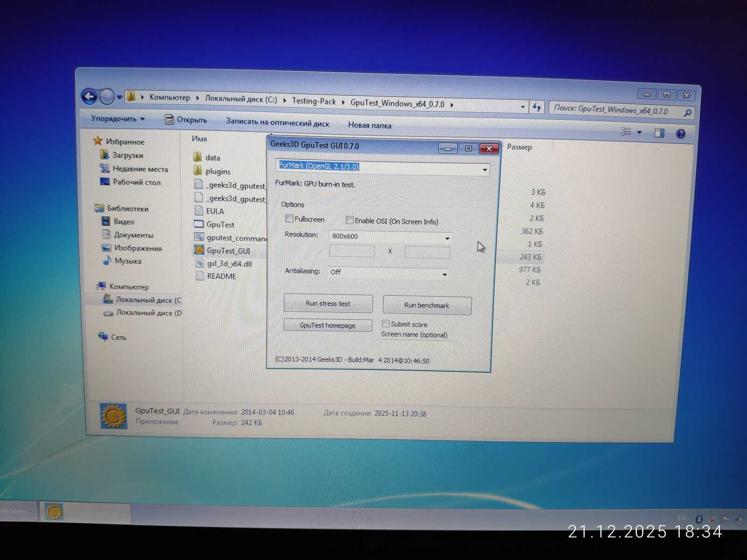Click the Избранное star icon in sidebar

pos(98,140)
